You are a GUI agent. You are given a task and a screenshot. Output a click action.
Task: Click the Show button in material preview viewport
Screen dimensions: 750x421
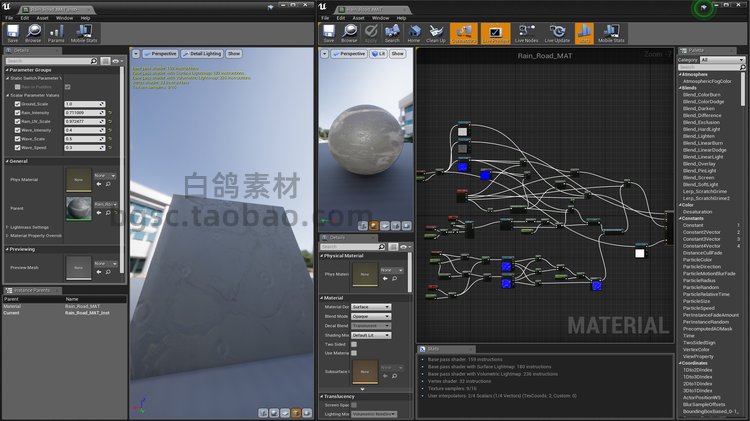click(397, 53)
